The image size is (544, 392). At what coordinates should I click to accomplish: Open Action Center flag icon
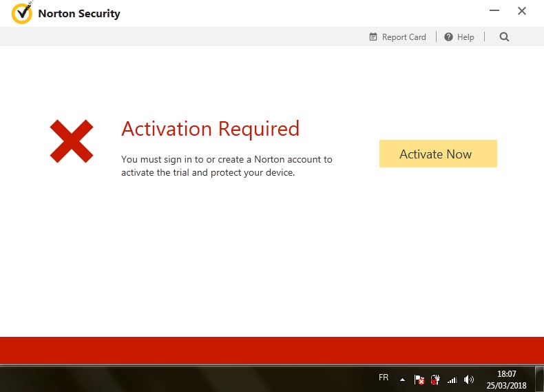[419, 380]
